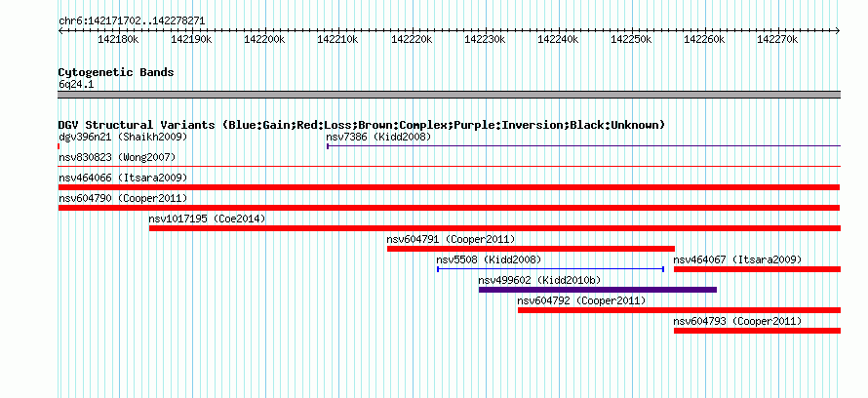Image resolution: width=868 pixels, height=398 pixels.
Task: Click the small red dgv396n21 marker
Action: click(59, 146)
